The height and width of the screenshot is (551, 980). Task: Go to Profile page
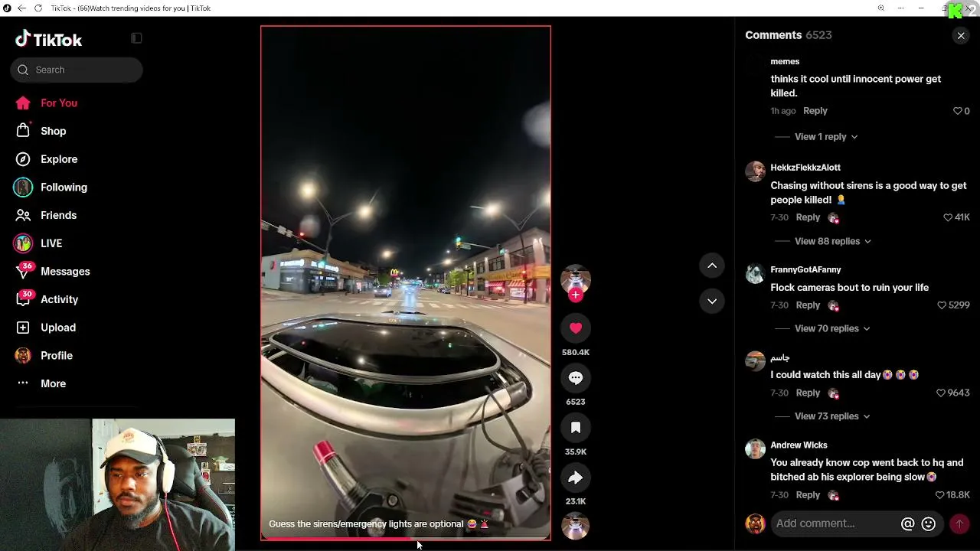57,355
